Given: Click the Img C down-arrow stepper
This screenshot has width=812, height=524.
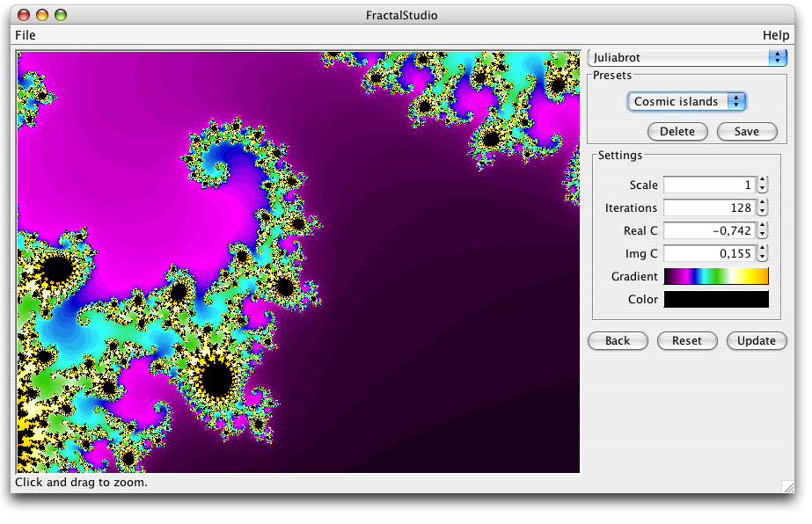Looking at the screenshot, I should tap(762, 257).
